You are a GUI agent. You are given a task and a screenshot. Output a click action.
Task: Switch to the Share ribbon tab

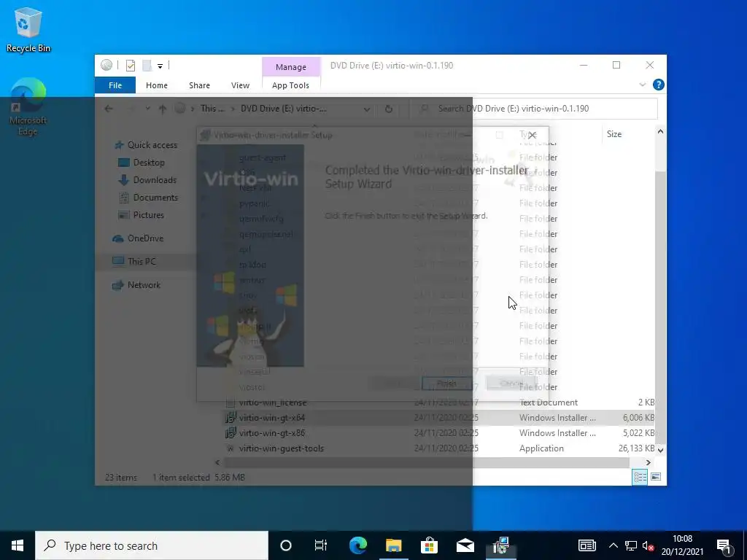coord(199,85)
